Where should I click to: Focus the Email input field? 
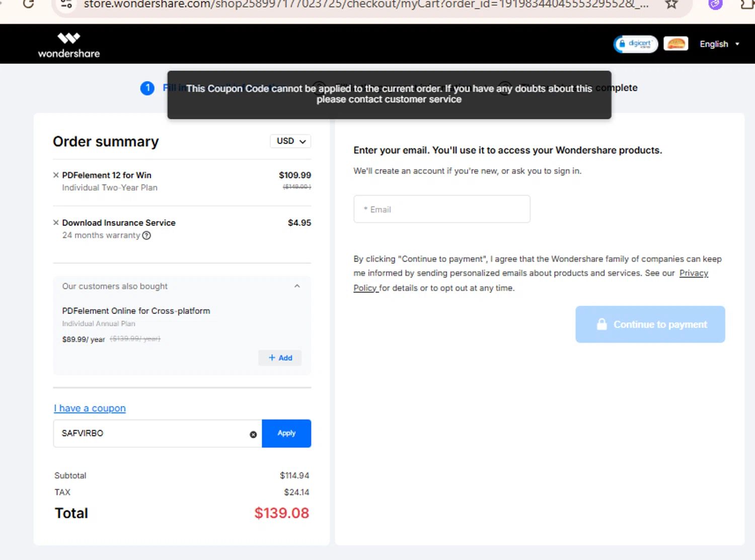pos(442,209)
